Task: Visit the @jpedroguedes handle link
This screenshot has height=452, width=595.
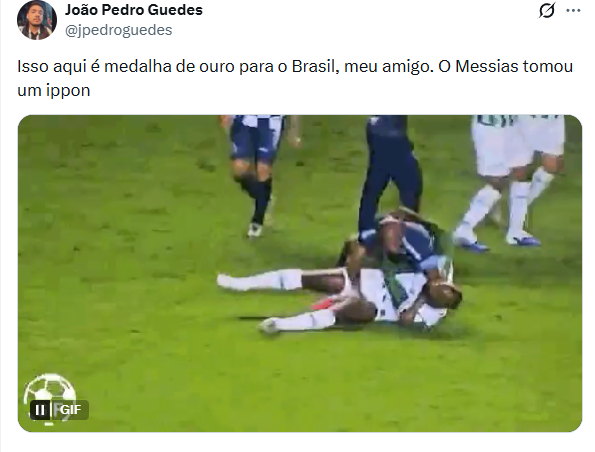Action: (x=118, y=30)
